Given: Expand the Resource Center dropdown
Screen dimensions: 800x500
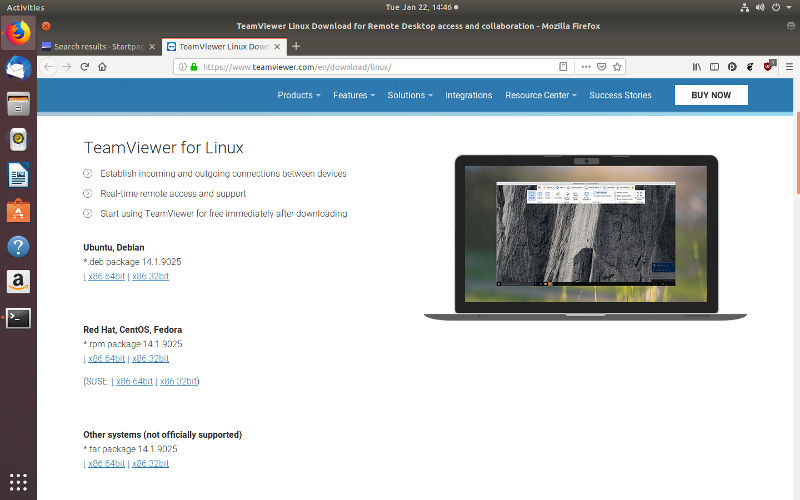Looking at the screenshot, I should click(541, 95).
